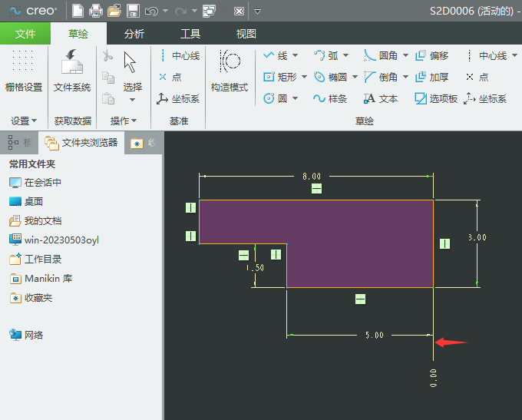Viewport: 522px width, 420px height.
Task: Select the 8.00 dimension value
Action: [x=312, y=176]
